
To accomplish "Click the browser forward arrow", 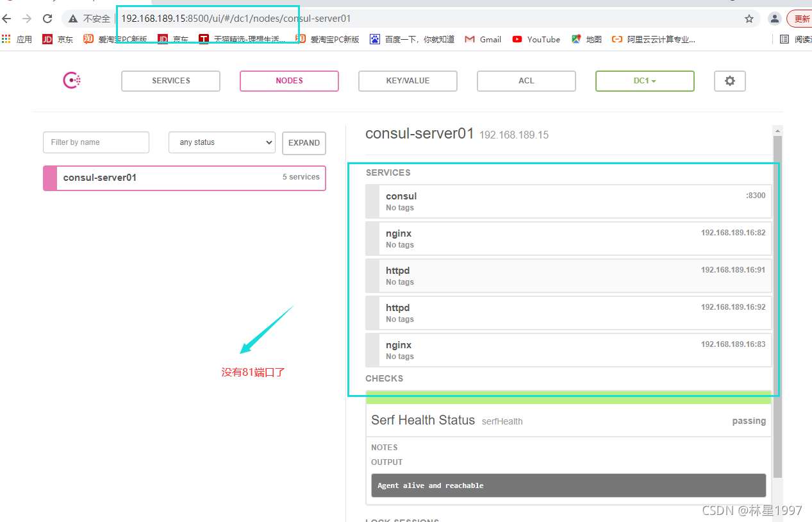I will [27, 19].
